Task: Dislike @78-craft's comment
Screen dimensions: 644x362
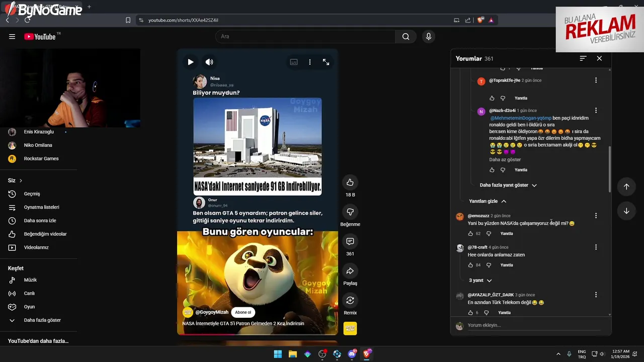Action: tap(489, 265)
